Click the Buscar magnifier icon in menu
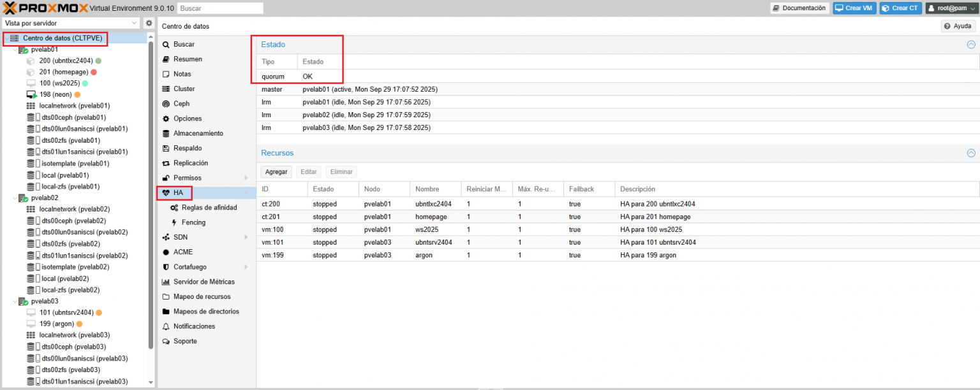 click(166, 45)
